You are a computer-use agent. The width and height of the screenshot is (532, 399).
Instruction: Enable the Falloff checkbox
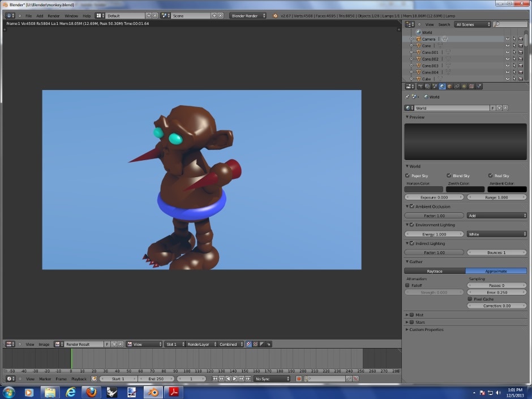407,286
